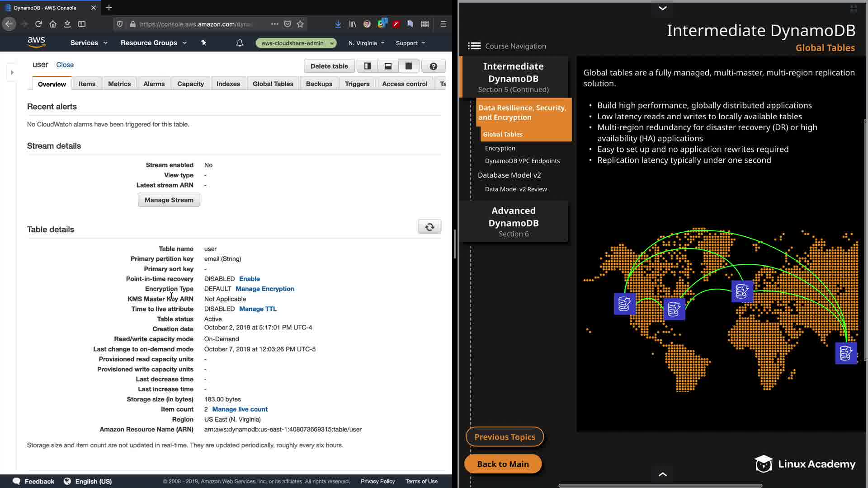Click the horizontal scrollbar at course bottom

click(x=660, y=486)
